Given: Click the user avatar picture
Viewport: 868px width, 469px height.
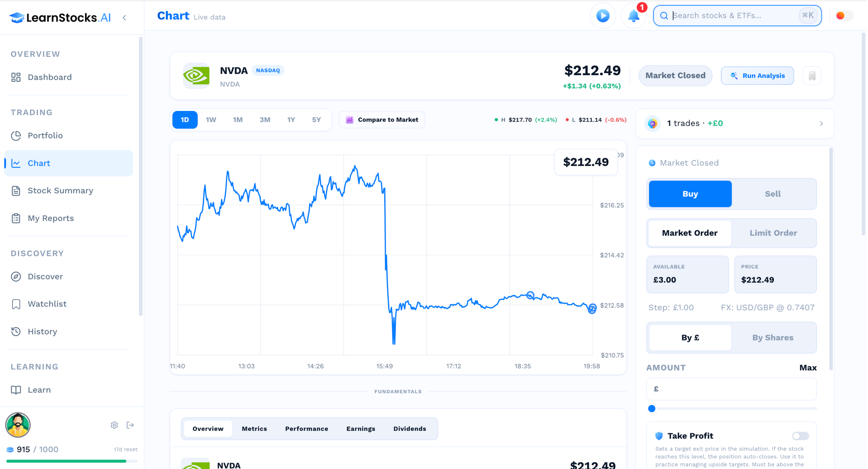Looking at the screenshot, I should pyautogui.click(x=18, y=425).
